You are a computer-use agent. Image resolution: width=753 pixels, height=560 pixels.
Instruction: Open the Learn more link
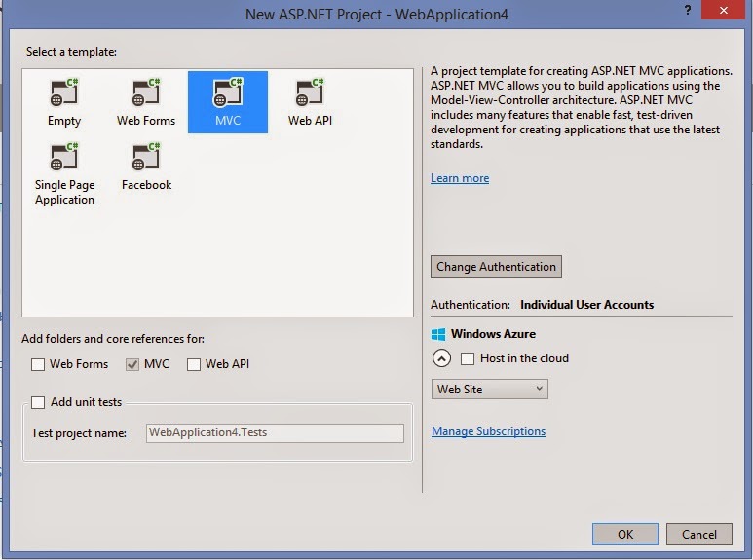(460, 178)
